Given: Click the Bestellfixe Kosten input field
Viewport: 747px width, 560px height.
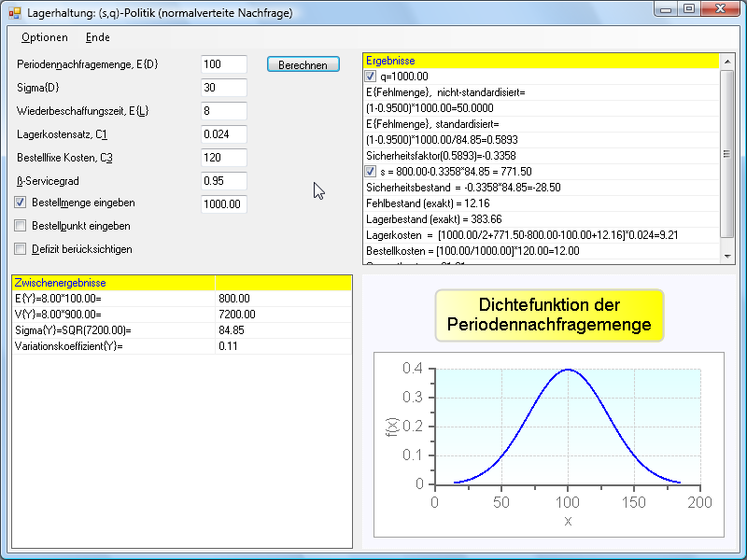Looking at the screenshot, I should coord(223,158).
